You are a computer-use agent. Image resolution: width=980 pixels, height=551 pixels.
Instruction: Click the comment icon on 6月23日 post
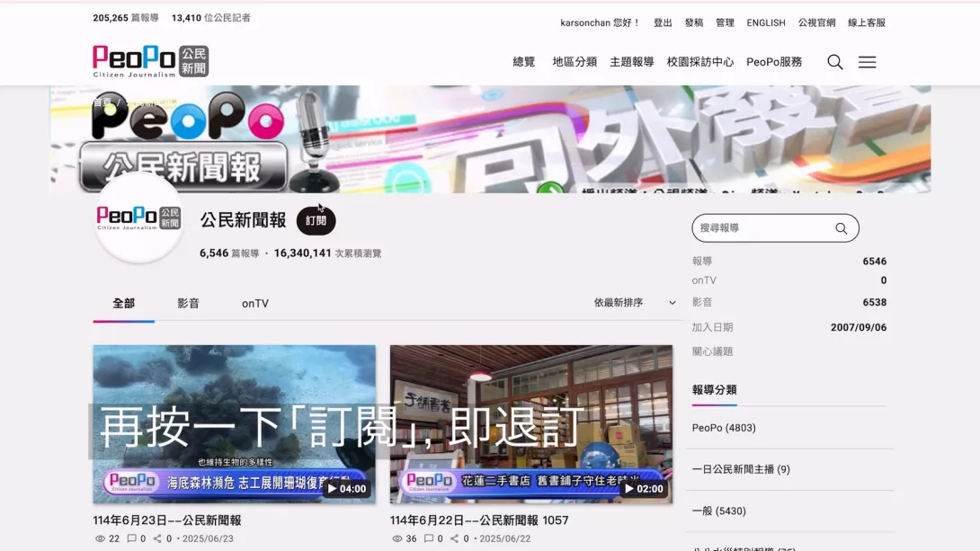(131, 538)
